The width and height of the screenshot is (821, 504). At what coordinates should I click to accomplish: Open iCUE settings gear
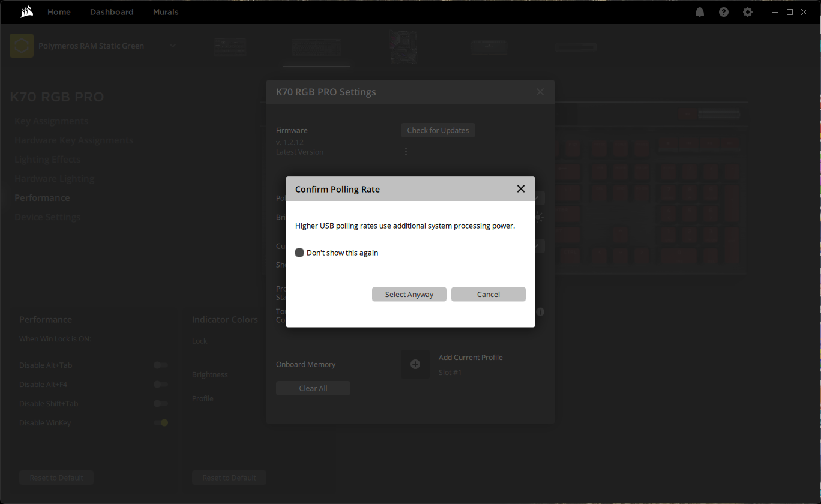coord(748,12)
